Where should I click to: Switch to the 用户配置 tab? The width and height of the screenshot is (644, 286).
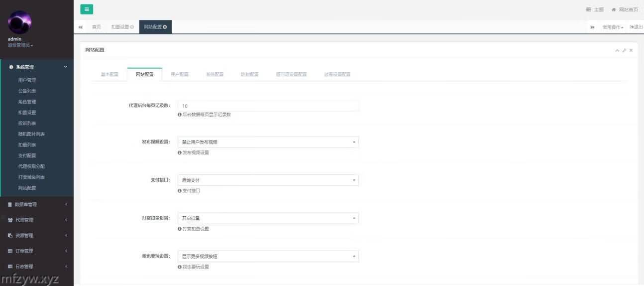[x=180, y=74]
